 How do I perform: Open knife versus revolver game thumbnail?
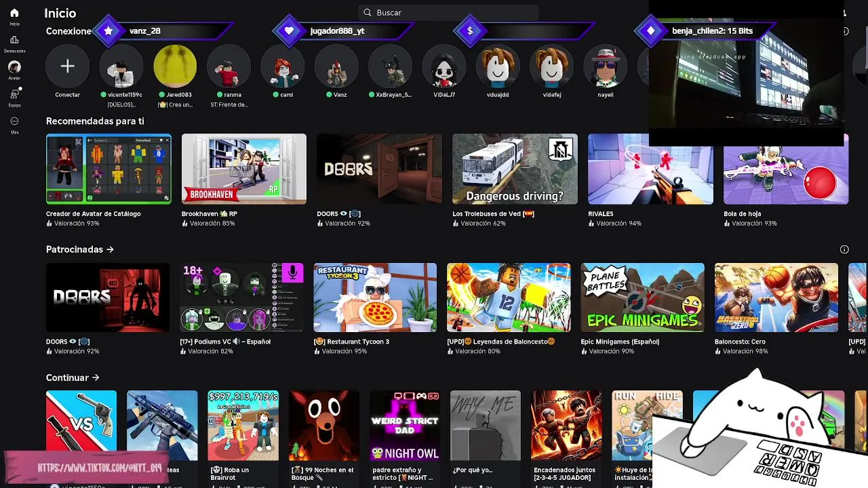click(x=81, y=426)
